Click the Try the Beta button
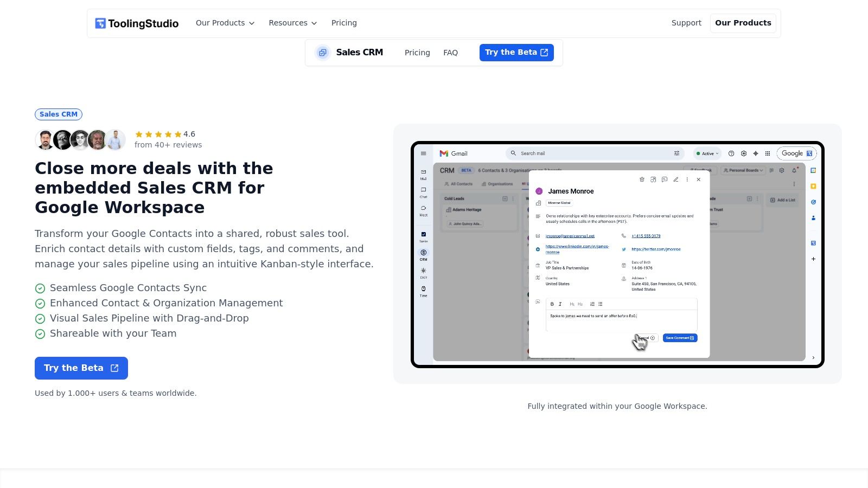Screen dimensions: 868x488 tap(81, 368)
